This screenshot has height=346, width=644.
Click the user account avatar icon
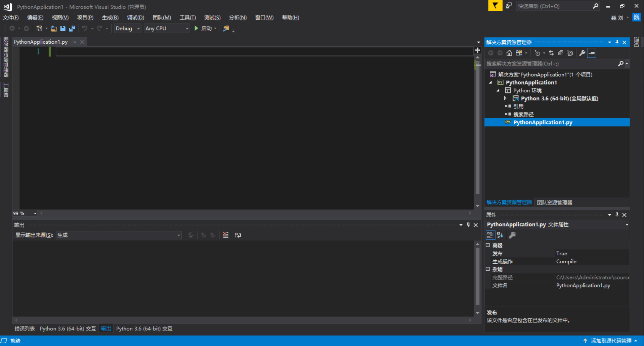(637, 17)
